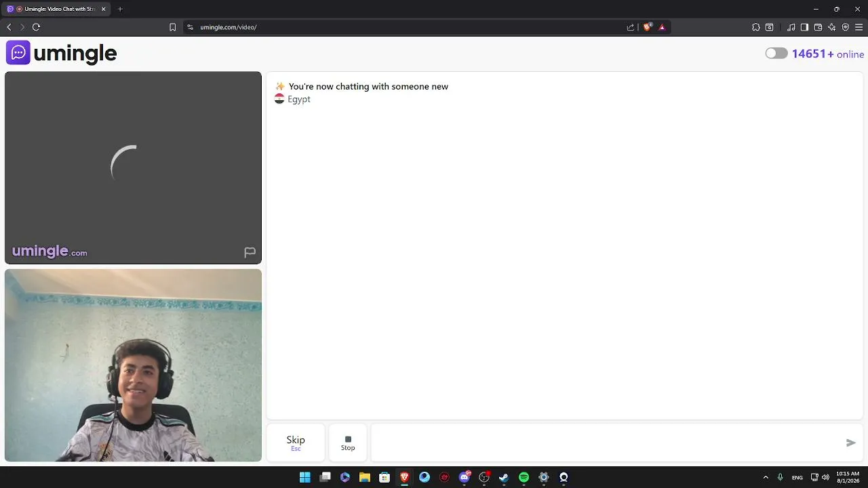Open taskbar volume control
The width and height of the screenshot is (868, 488).
(825, 477)
